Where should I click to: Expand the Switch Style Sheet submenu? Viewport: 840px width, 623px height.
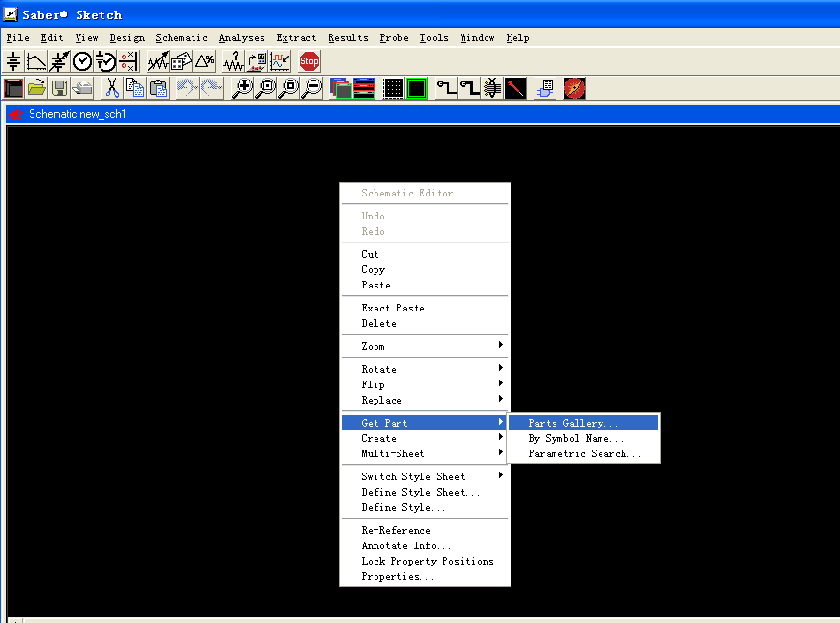[x=425, y=476]
